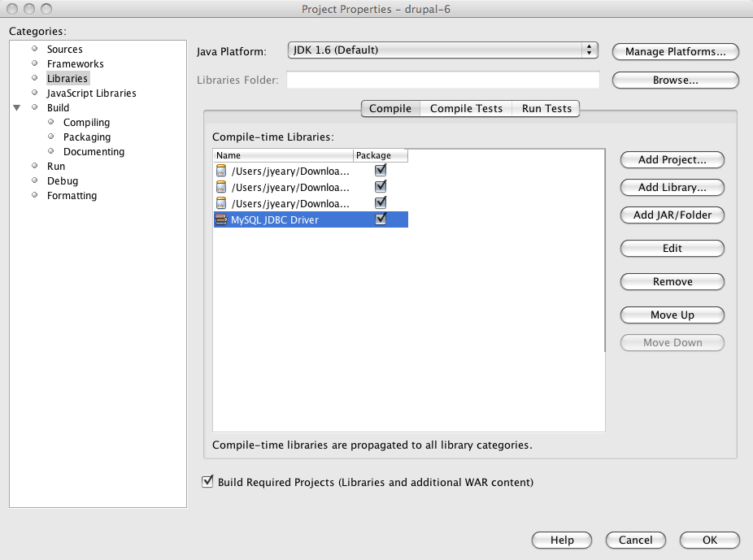Open the Compile Tests tab
The image size is (753, 560).
pyautogui.click(x=466, y=108)
